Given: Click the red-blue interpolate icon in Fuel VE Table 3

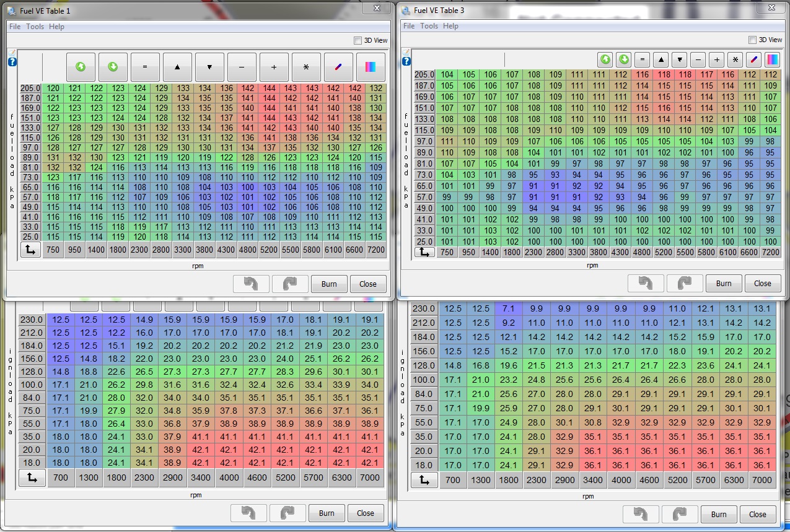Looking at the screenshot, I should click(x=753, y=60).
